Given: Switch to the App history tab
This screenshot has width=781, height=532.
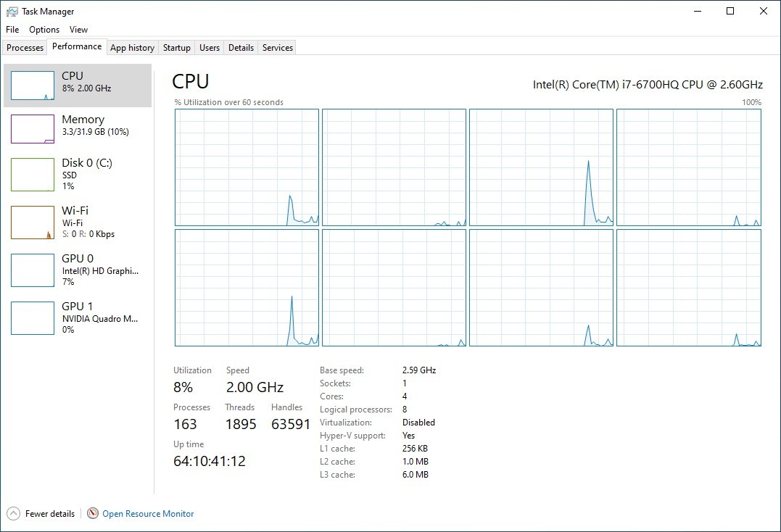Looking at the screenshot, I should pyautogui.click(x=132, y=47).
